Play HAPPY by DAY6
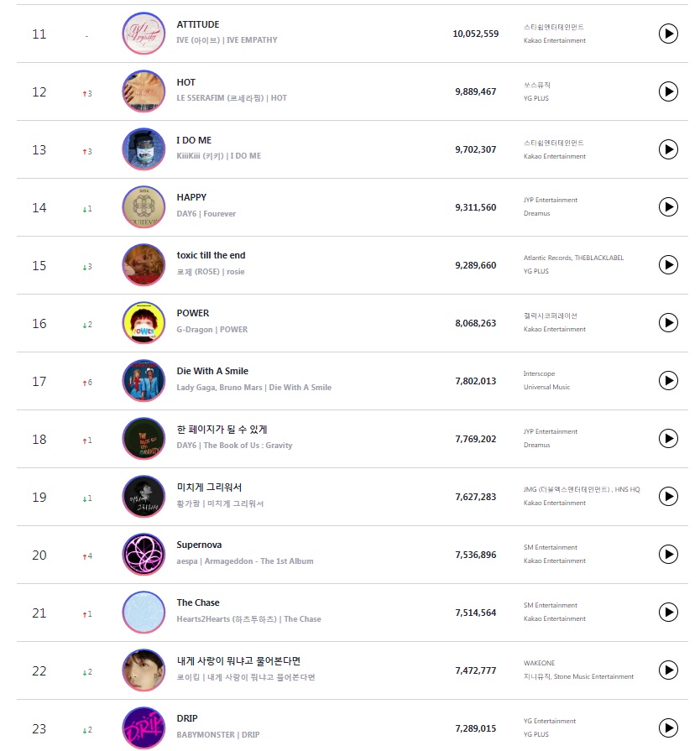 tap(668, 207)
